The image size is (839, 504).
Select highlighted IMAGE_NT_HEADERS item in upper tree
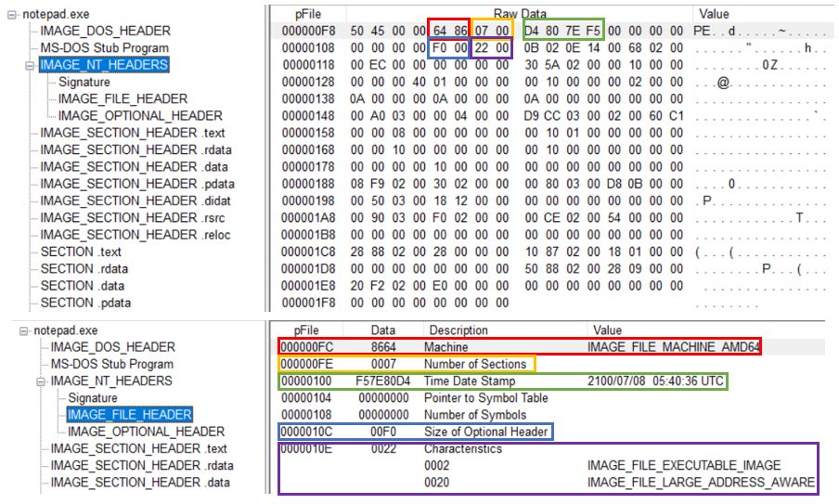point(104,65)
